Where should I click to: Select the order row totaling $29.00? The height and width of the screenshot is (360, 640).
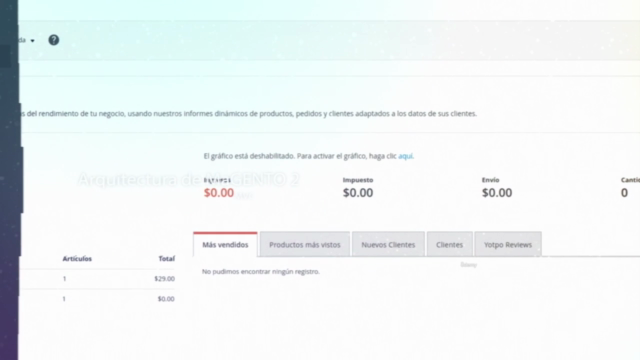click(98, 279)
